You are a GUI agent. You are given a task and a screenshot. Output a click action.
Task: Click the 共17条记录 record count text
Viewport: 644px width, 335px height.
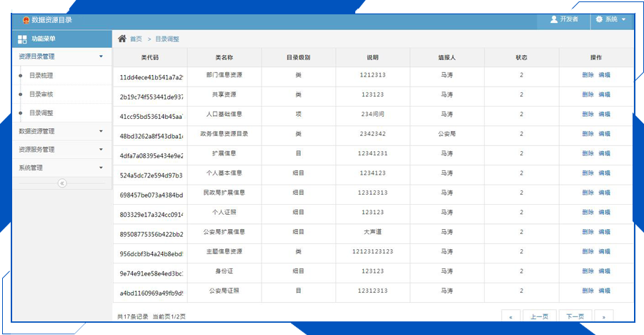(x=133, y=316)
